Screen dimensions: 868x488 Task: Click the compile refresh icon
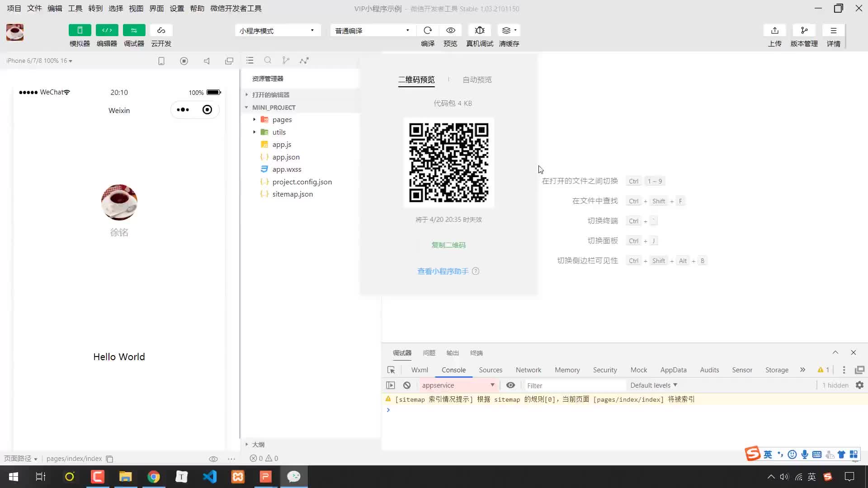pos(428,30)
